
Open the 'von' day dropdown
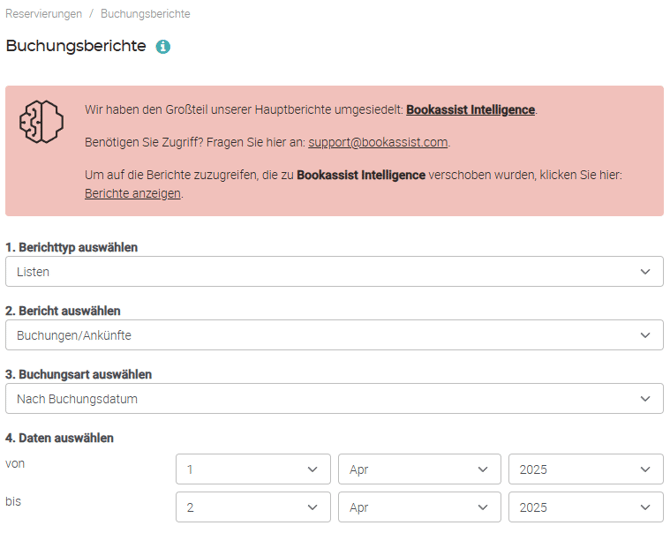click(x=253, y=469)
